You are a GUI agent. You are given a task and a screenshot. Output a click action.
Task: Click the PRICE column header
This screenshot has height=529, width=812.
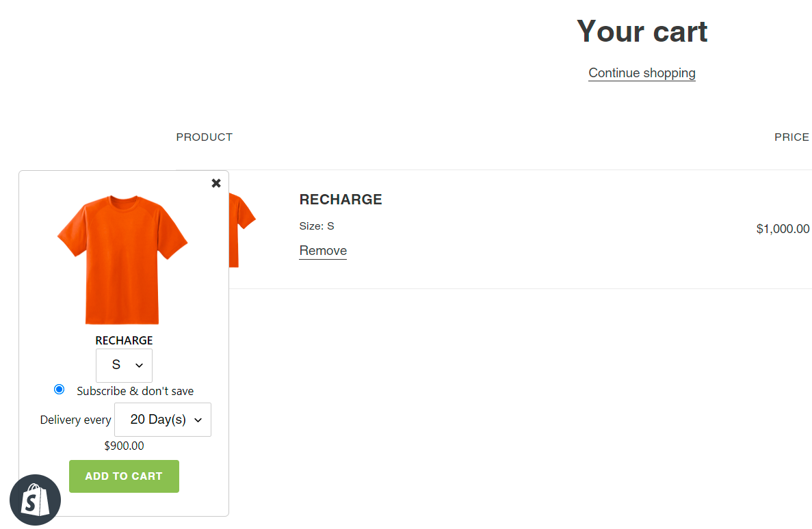coord(791,137)
